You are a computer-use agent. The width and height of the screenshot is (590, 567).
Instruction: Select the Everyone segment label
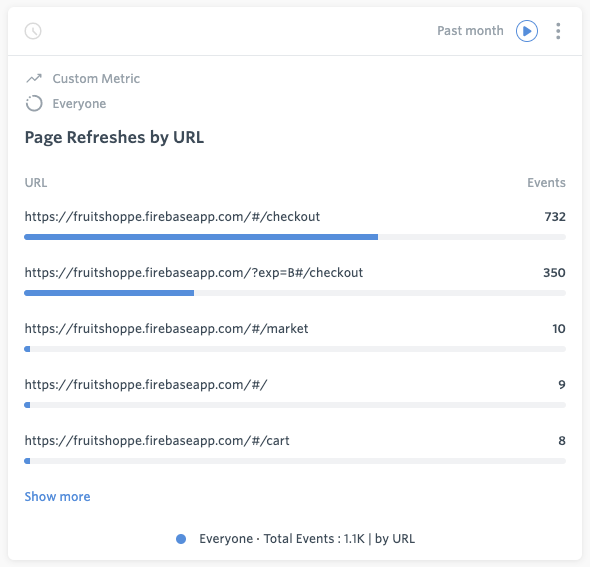coord(79,103)
